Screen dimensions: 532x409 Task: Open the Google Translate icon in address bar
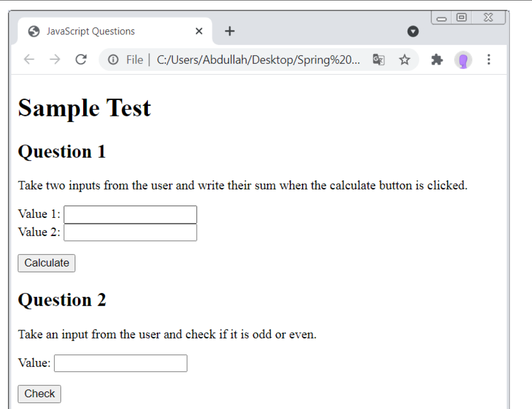point(378,60)
